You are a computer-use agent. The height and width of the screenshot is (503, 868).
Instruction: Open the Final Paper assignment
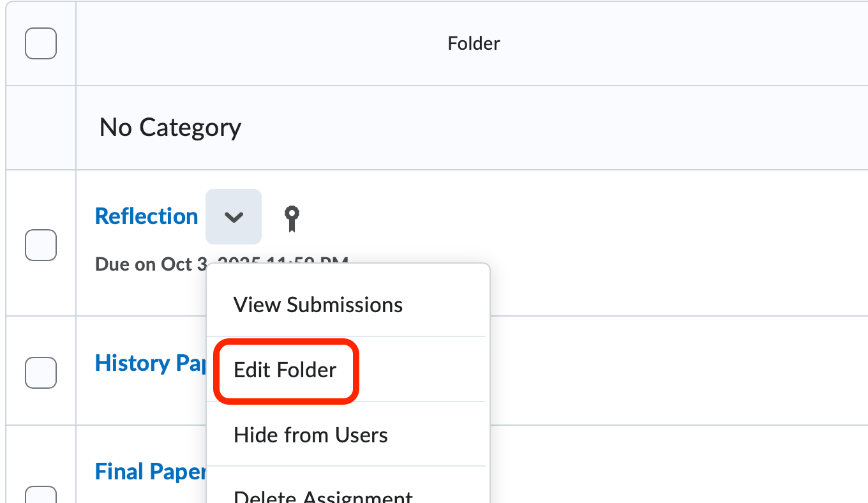tap(148, 470)
